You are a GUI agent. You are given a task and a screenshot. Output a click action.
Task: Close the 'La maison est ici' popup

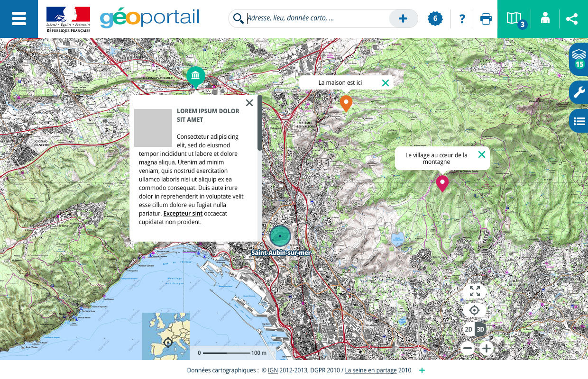[x=386, y=83]
